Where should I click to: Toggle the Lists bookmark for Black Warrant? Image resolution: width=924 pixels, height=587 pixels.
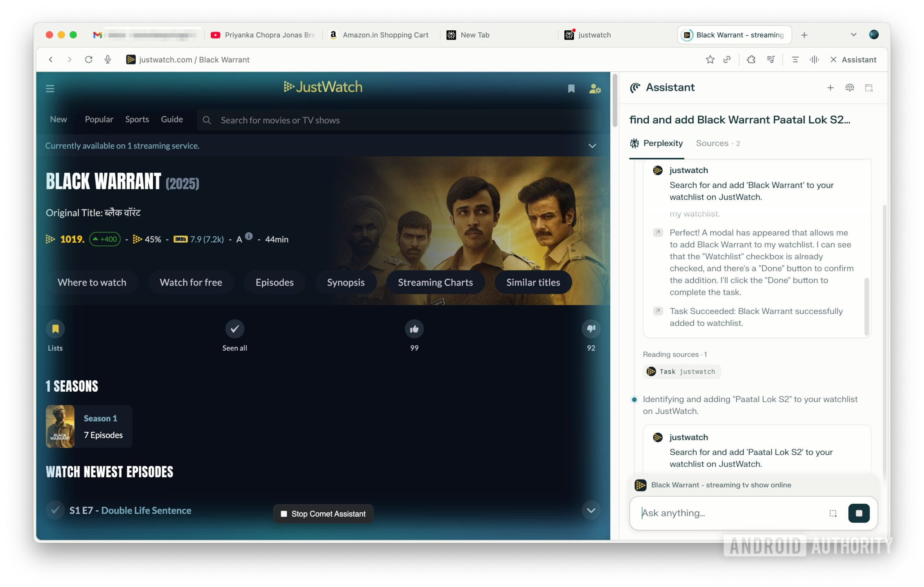(x=55, y=328)
